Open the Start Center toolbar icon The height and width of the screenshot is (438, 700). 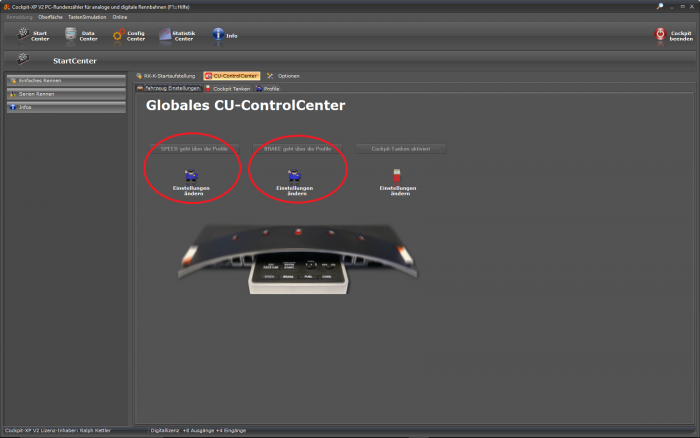23,35
